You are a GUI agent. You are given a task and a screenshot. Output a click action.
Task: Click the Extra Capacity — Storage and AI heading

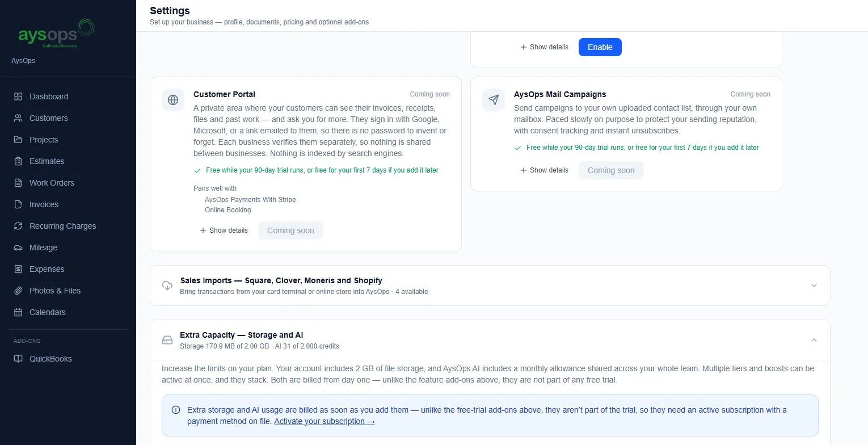click(242, 335)
